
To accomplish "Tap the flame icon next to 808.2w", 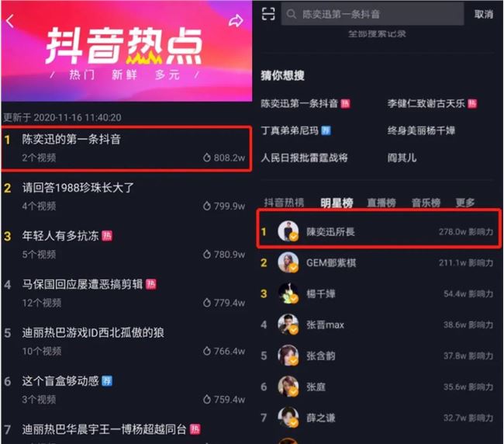I will pyautogui.click(x=207, y=158).
